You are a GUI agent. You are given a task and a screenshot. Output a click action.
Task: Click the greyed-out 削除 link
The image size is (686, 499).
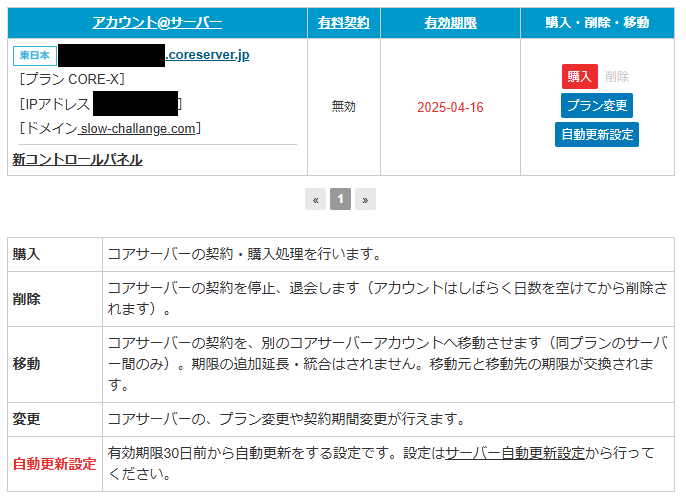617,76
